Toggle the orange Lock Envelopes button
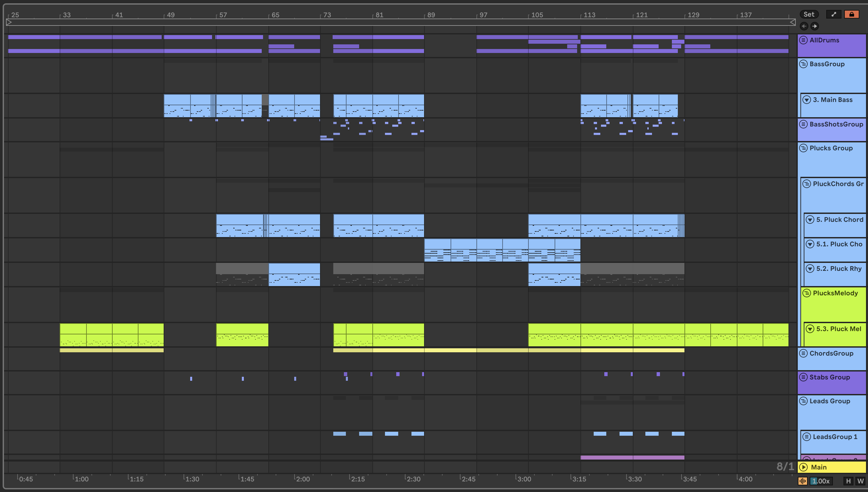This screenshot has height=492, width=868. [x=851, y=14]
